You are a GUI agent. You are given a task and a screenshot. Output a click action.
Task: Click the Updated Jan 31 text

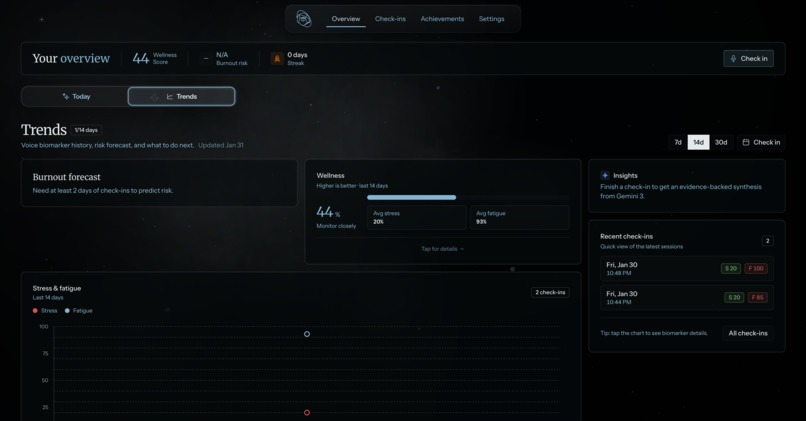tap(221, 145)
